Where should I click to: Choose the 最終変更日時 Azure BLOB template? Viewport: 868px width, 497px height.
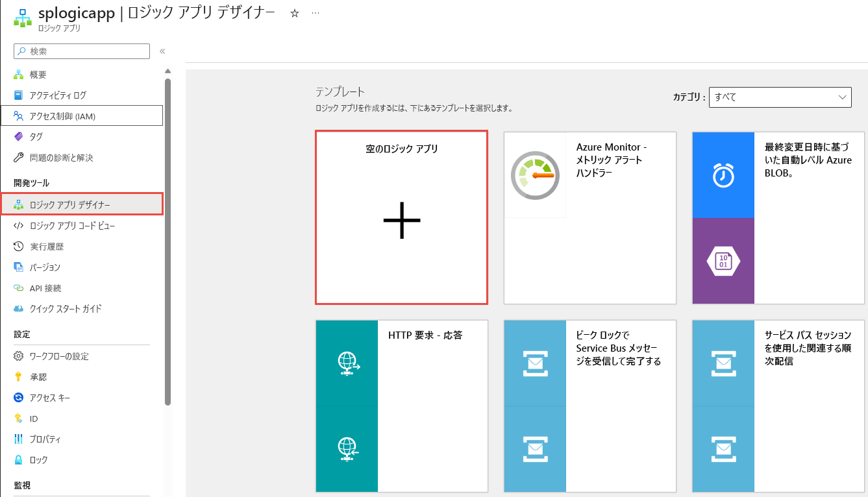pos(778,217)
